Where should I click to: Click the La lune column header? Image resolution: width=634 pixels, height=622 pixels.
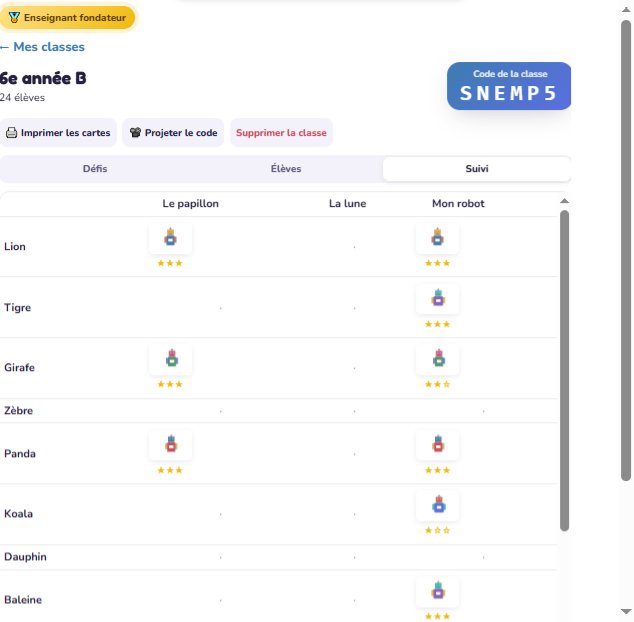[347, 203]
